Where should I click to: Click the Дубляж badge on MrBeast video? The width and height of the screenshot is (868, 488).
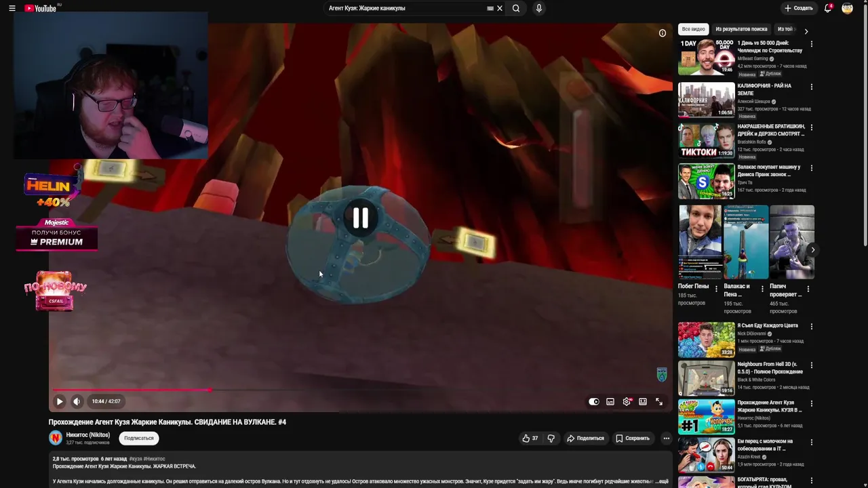[x=770, y=73]
